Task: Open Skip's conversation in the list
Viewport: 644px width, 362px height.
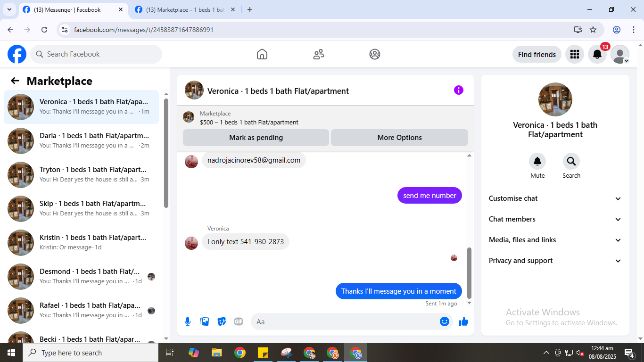Action: (x=81, y=208)
